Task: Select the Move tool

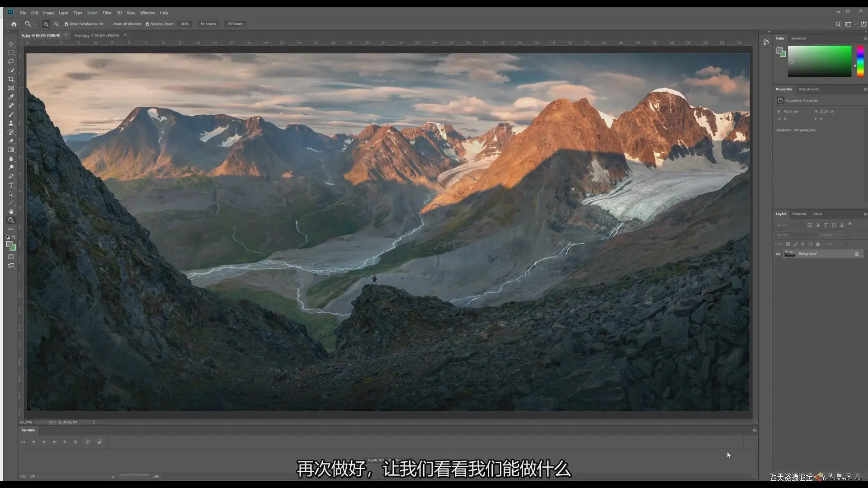Action: pos(11,44)
